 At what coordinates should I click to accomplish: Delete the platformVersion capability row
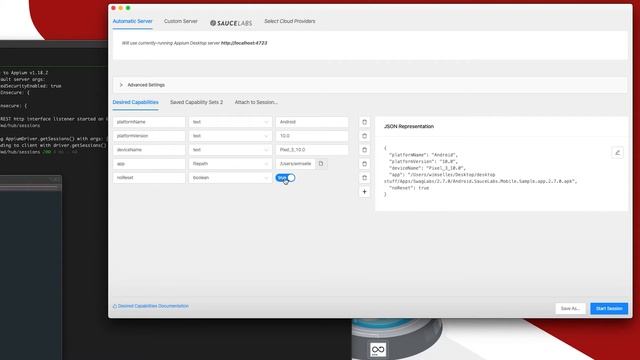364,136
